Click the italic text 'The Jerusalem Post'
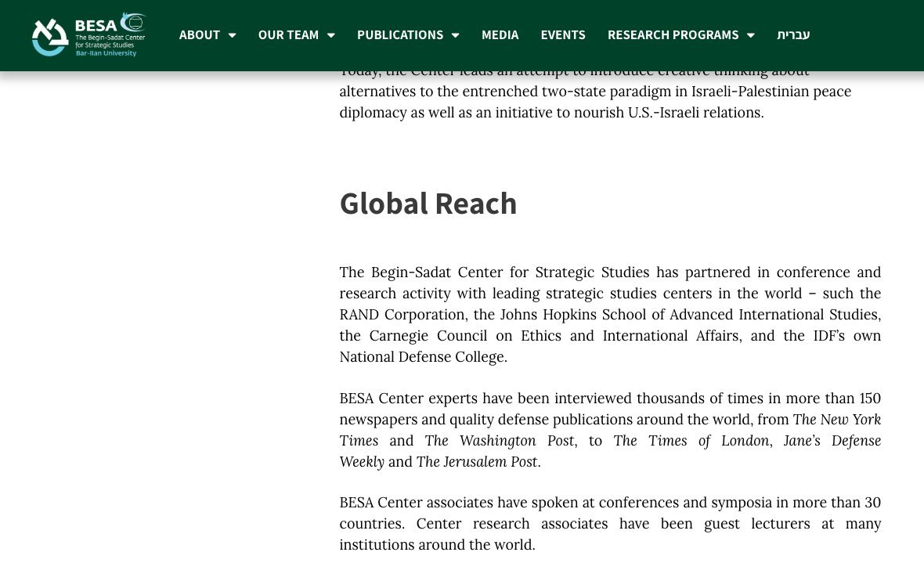Image resolution: width=924 pixels, height=563 pixels. tap(477, 462)
